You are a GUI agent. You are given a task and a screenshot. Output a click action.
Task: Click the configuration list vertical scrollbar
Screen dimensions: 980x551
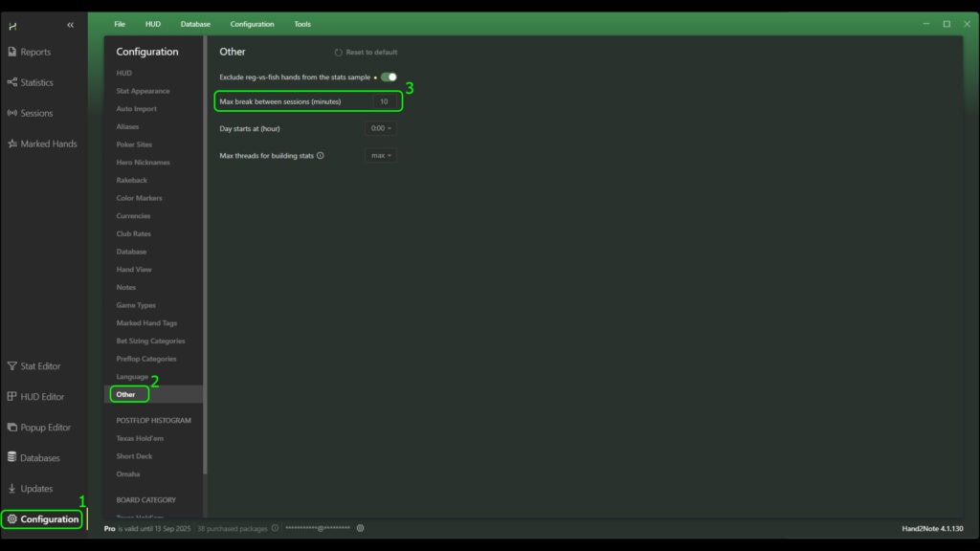pyautogui.click(x=204, y=287)
